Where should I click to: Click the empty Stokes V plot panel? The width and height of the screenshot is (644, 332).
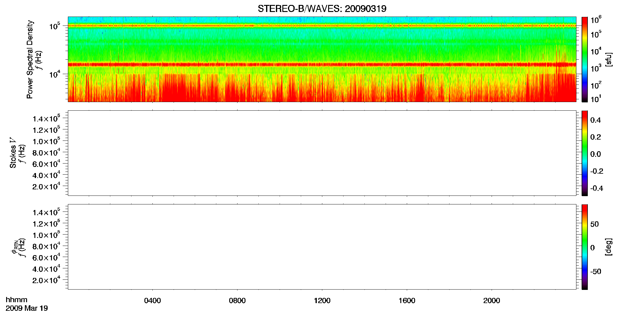[x=322, y=153]
